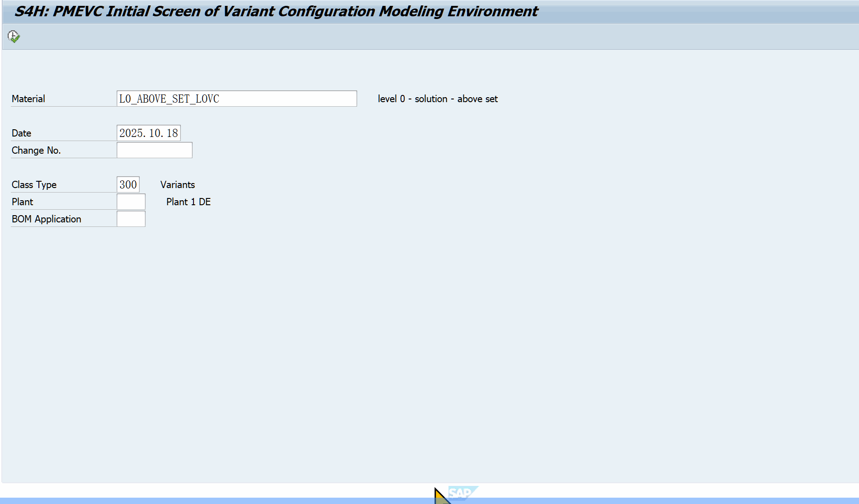The width and height of the screenshot is (859, 504).
Task: Click the Plant field label
Action: [22, 202]
